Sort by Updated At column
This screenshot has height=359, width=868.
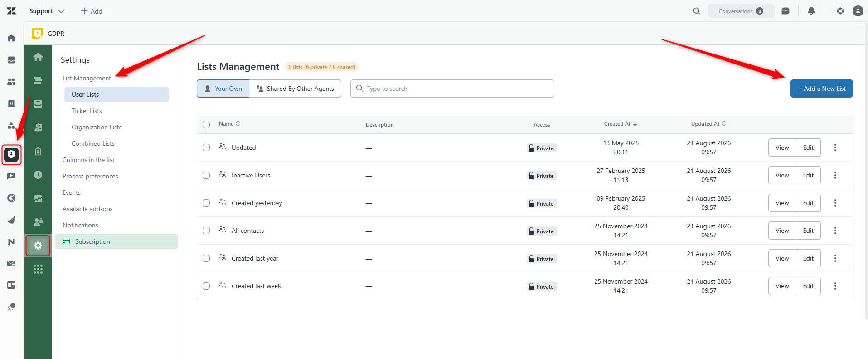click(708, 124)
